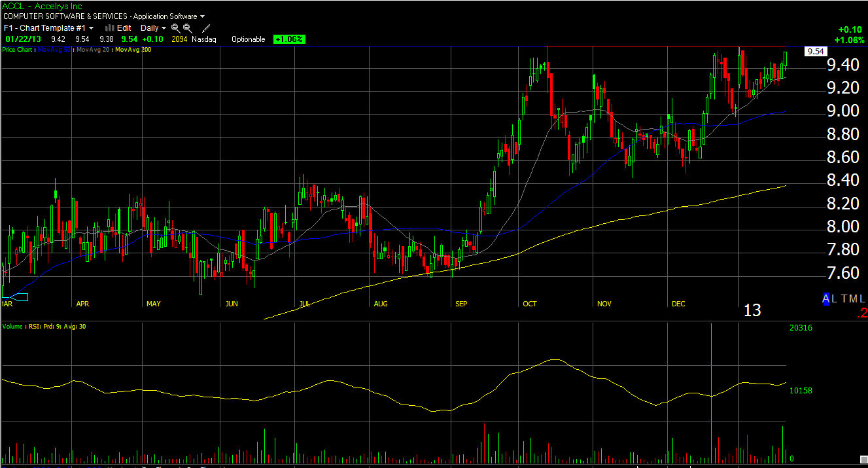Click the red .2 indicator
Screen dimensions: 868x468
pos(861,315)
